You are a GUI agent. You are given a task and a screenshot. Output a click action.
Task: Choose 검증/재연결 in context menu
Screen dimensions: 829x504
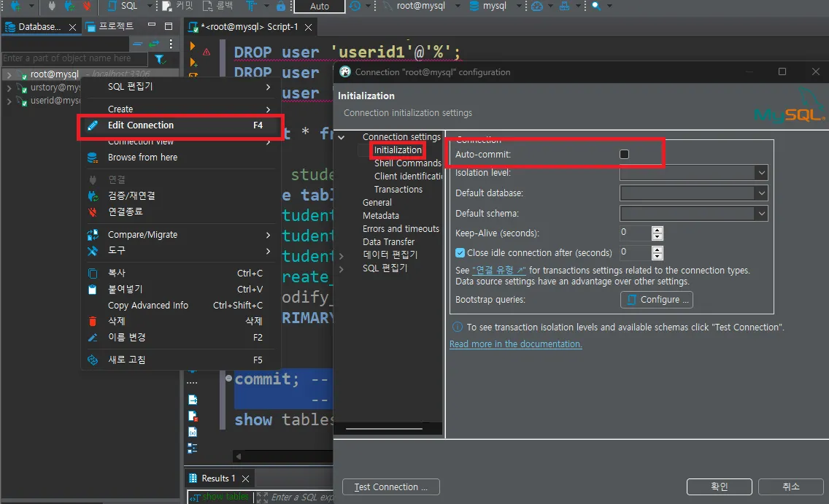(181, 196)
